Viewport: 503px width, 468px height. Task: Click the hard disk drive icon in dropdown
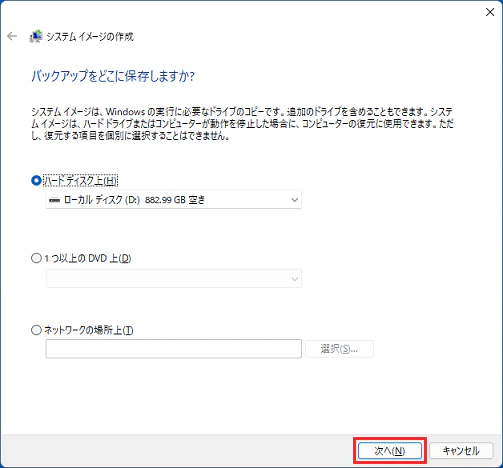pos(54,200)
